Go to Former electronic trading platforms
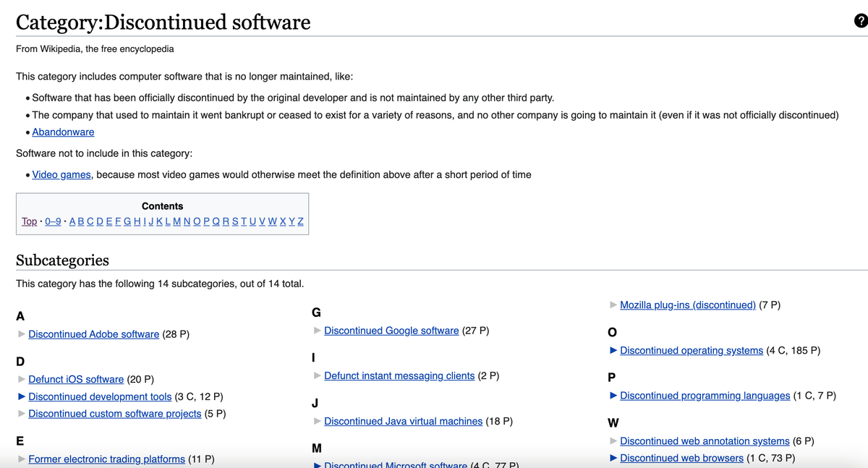Viewport: 868px width, 468px height. (x=106, y=459)
